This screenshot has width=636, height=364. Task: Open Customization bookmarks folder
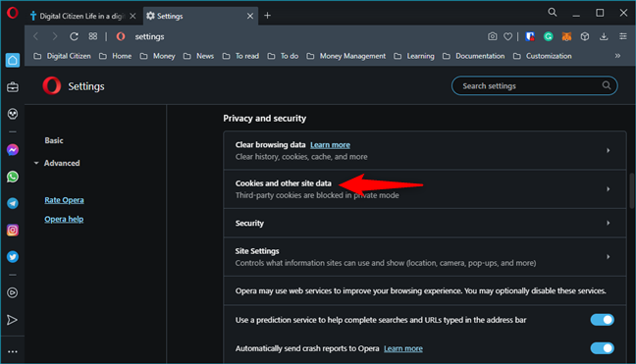(543, 56)
